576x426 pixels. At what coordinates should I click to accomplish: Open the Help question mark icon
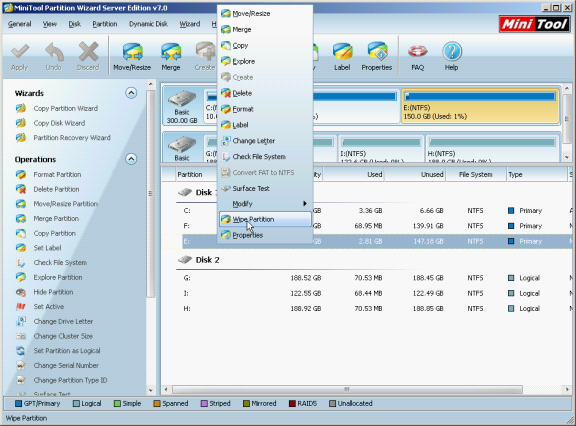(x=451, y=52)
